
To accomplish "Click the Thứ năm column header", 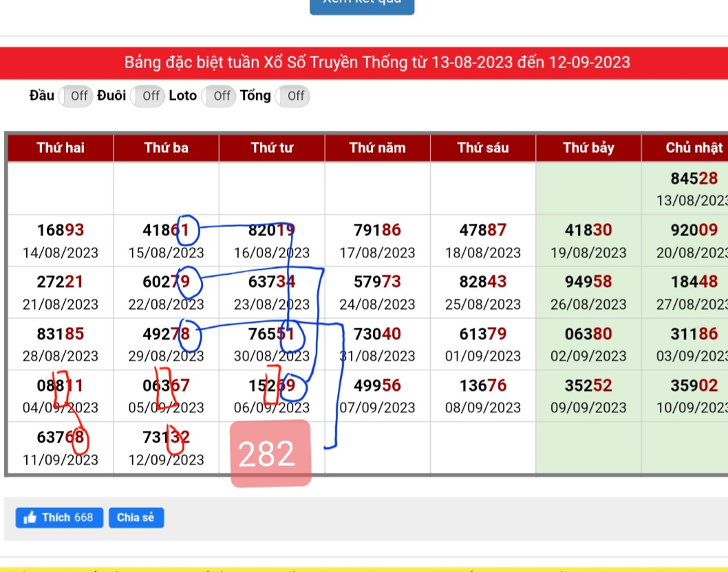I will [377, 148].
